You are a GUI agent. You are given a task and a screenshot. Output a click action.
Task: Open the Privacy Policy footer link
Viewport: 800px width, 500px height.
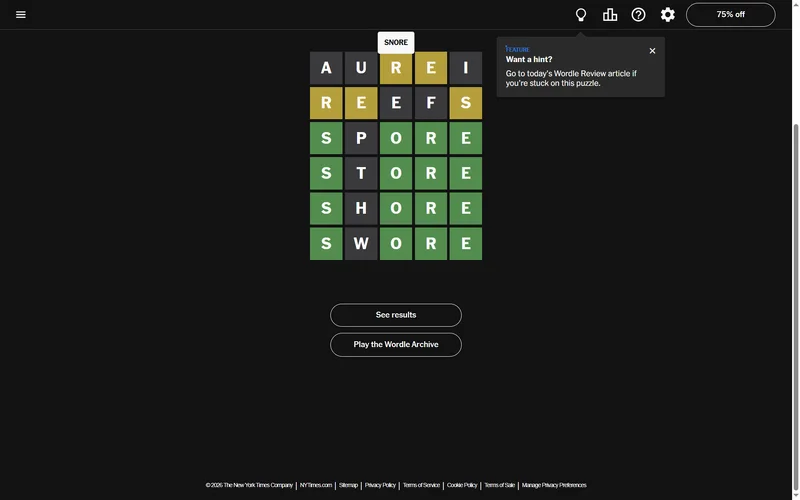point(380,485)
